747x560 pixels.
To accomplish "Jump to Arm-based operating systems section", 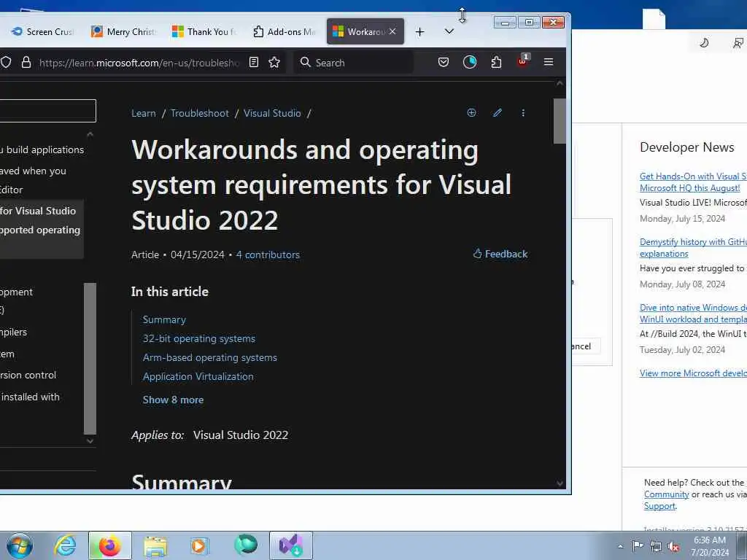I will (x=209, y=357).
